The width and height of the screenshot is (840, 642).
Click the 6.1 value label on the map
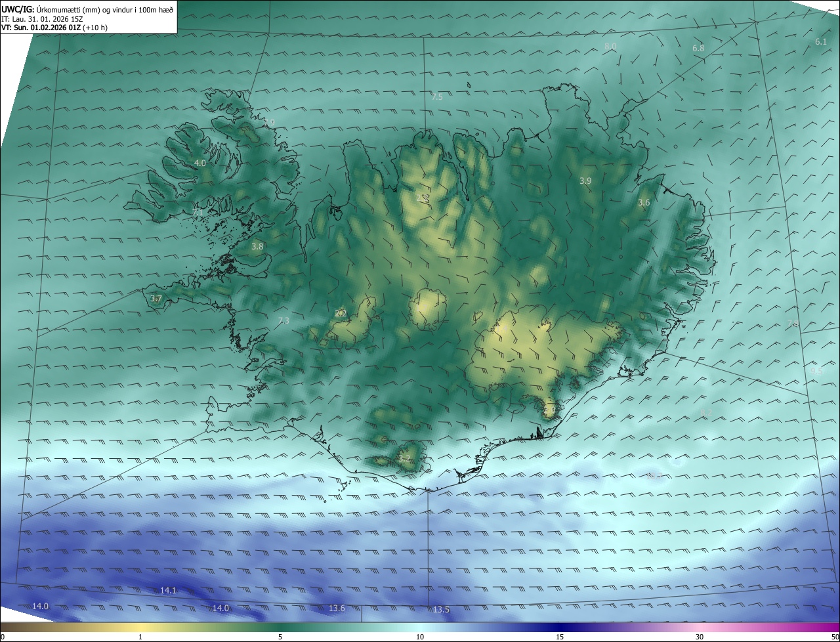pyautogui.click(x=821, y=42)
